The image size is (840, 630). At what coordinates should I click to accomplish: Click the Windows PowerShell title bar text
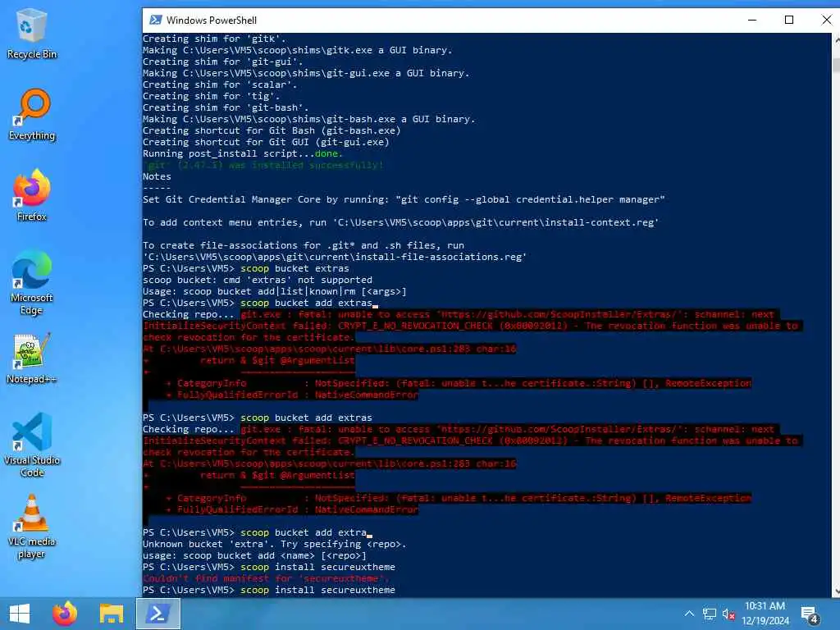click(x=212, y=21)
